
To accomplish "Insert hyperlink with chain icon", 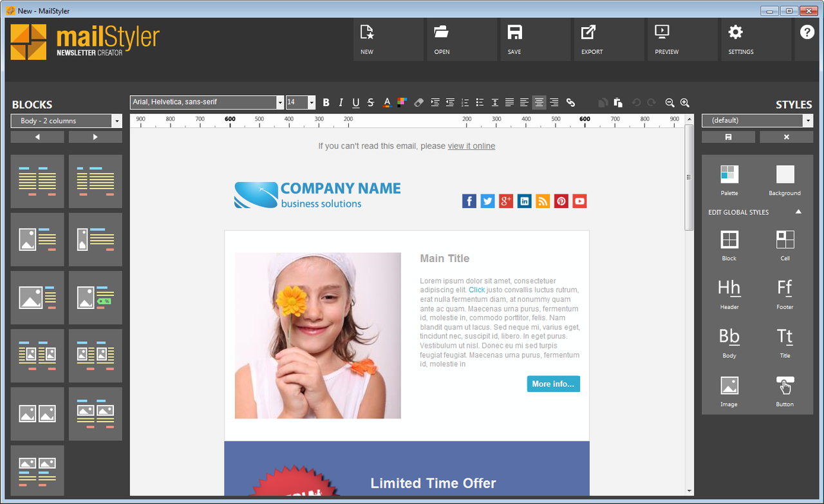I will (x=570, y=102).
